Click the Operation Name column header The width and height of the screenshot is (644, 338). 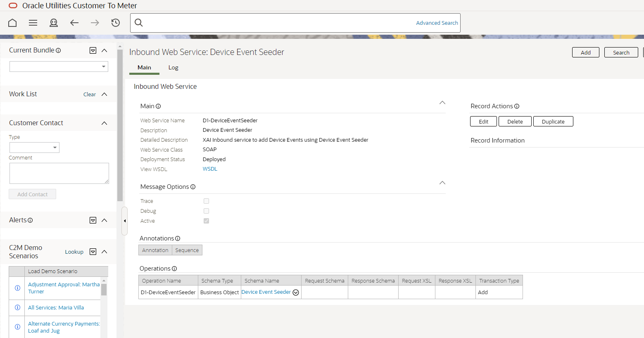[169, 281]
